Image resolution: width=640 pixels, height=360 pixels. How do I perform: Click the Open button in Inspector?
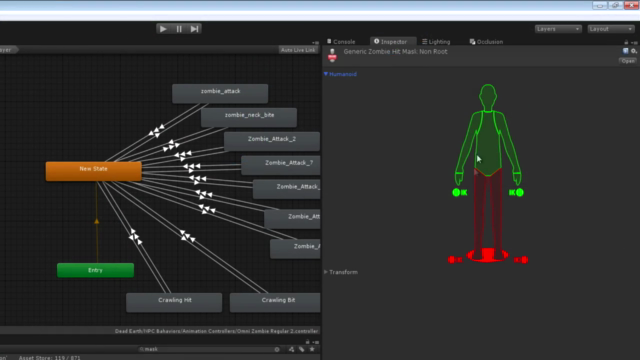click(x=628, y=61)
